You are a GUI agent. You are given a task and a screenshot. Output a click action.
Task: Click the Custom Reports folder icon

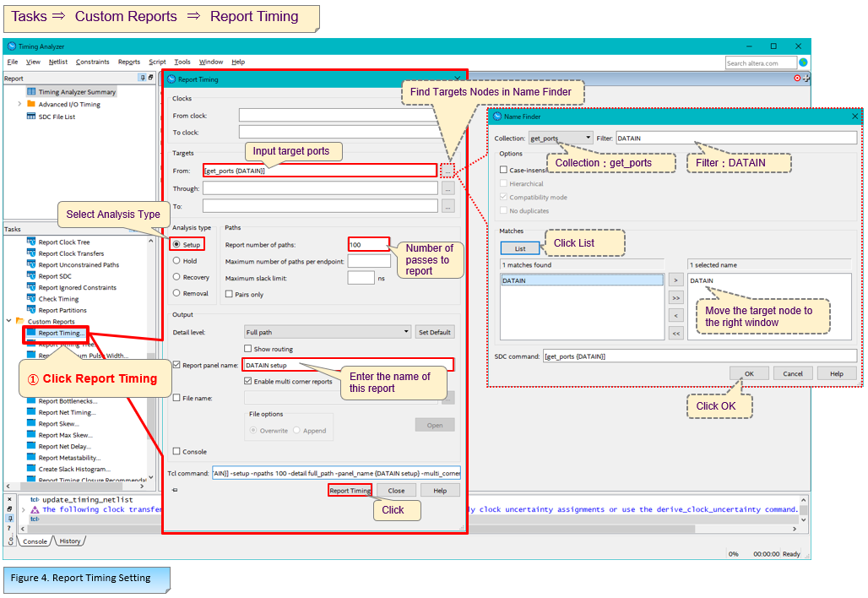click(19, 322)
